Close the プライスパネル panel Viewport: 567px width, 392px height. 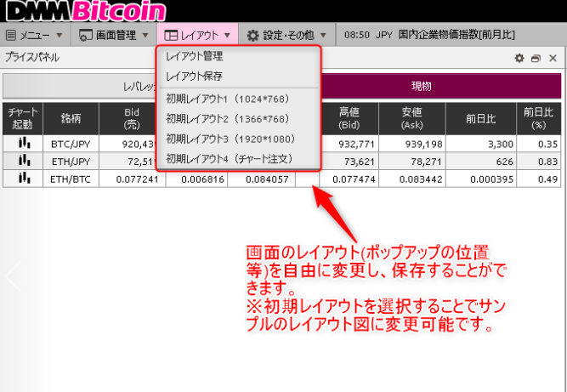(x=553, y=58)
